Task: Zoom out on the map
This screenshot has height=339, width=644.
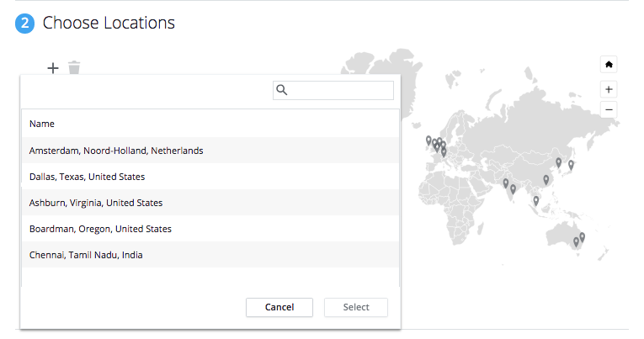Action: click(x=609, y=110)
